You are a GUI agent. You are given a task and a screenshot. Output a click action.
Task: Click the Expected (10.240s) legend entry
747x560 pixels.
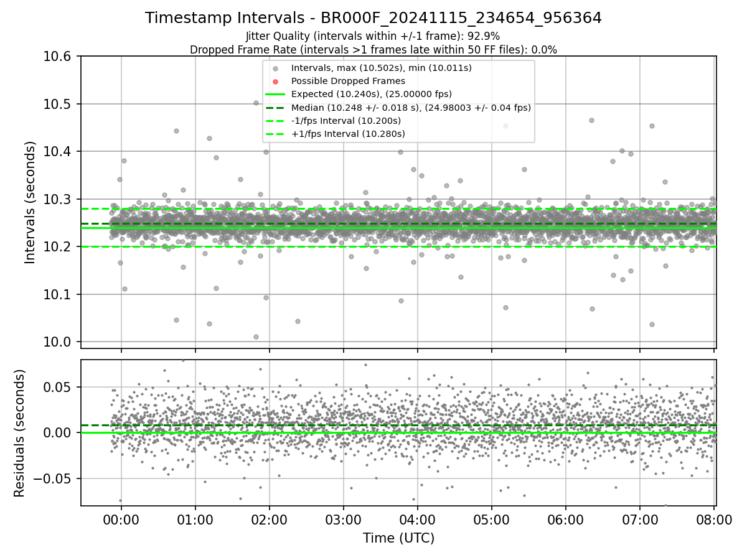371,94
